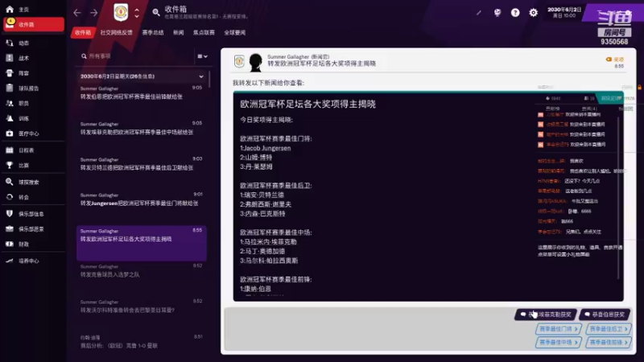Click the 动态 dynamics sidebar icon
Screen dimensions: 644x362
(10, 43)
